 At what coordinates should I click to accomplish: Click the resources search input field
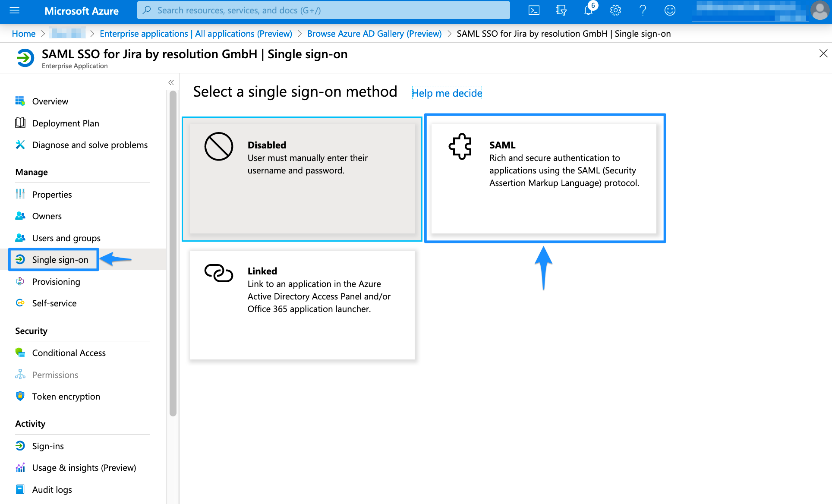click(x=324, y=10)
